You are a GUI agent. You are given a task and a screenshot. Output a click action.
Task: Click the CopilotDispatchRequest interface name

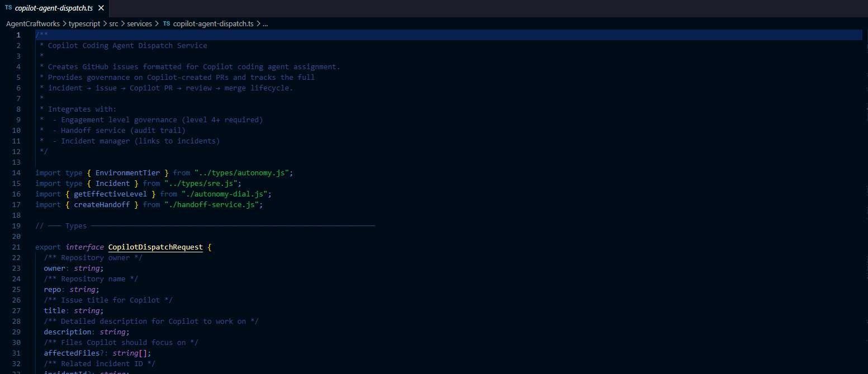pyautogui.click(x=155, y=247)
